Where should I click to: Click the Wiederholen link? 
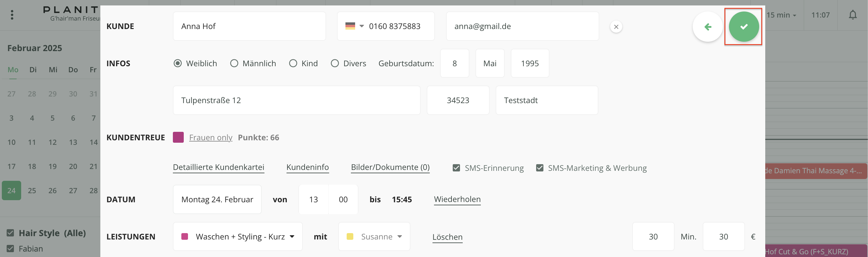(x=457, y=199)
